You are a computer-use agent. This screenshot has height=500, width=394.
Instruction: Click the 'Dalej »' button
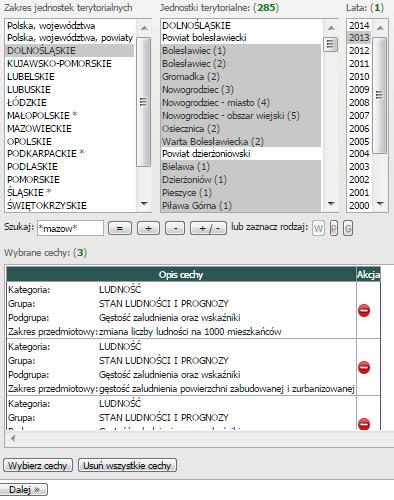(x=24, y=490)
